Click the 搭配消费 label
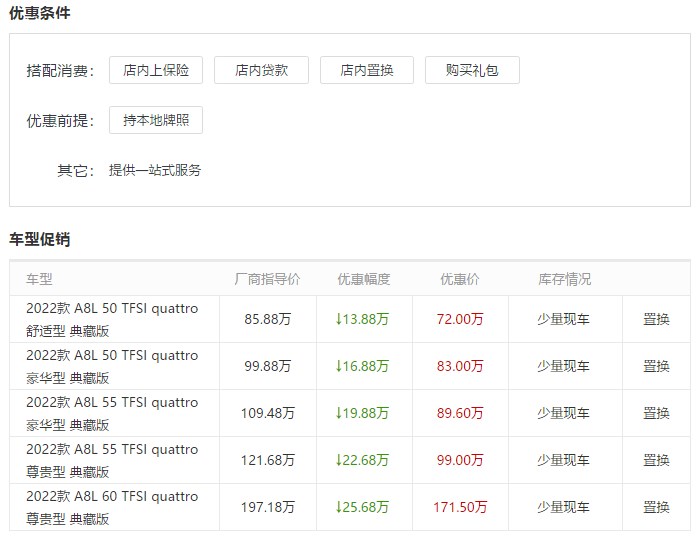Viewport: 700px width, 536px height. 60,71
